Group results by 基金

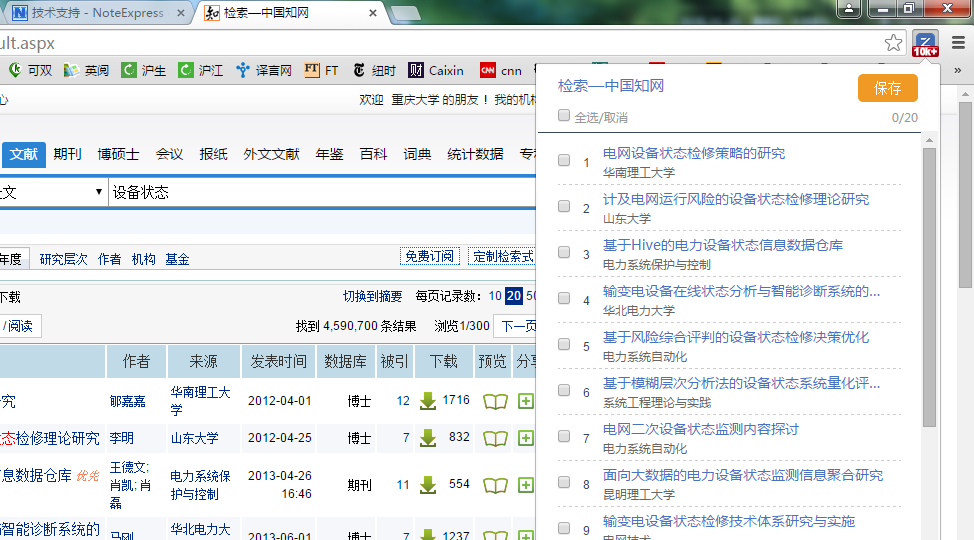click(x=177, y=259)
